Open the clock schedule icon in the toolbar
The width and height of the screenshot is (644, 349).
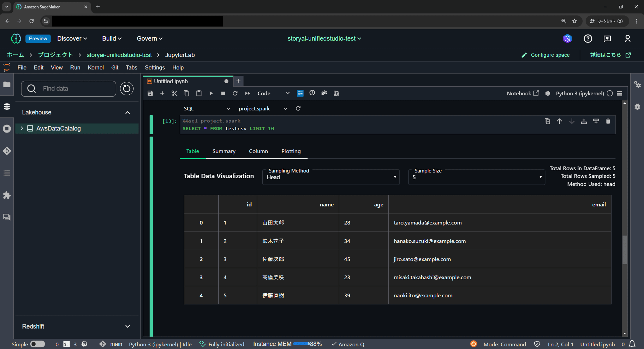(312, 93)
